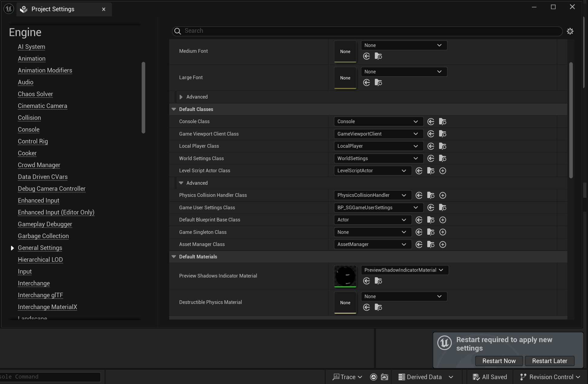Click the Restart Now button
Screen dimensions: 588x384
click(499, 361)
